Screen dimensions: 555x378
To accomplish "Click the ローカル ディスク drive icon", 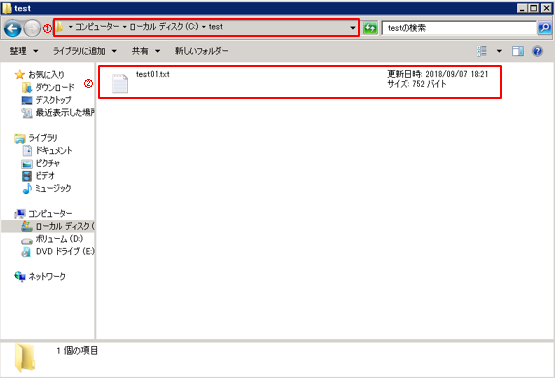I will point(27,226).
